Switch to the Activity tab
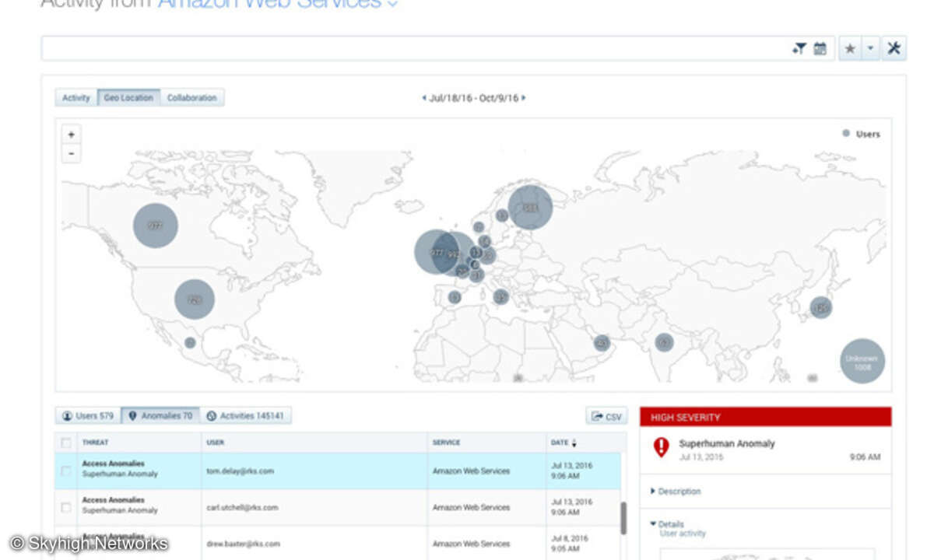934x560 pixels. coord(76,98)
